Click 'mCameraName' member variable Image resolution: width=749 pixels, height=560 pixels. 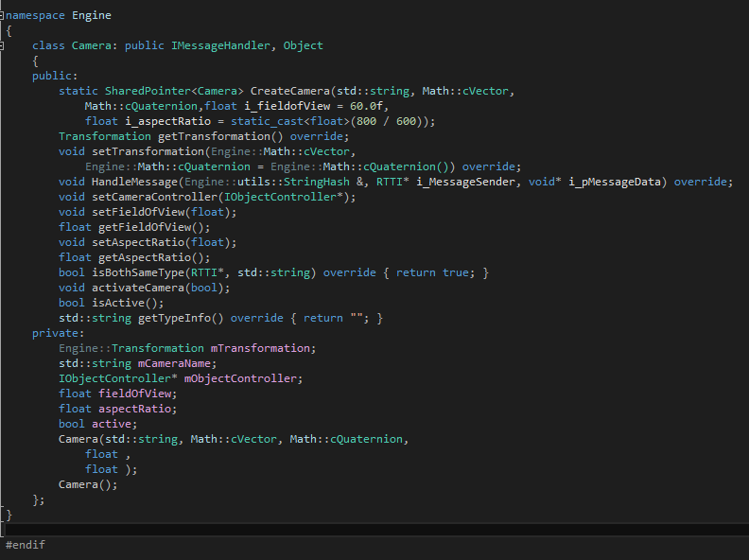click(174, 363)
